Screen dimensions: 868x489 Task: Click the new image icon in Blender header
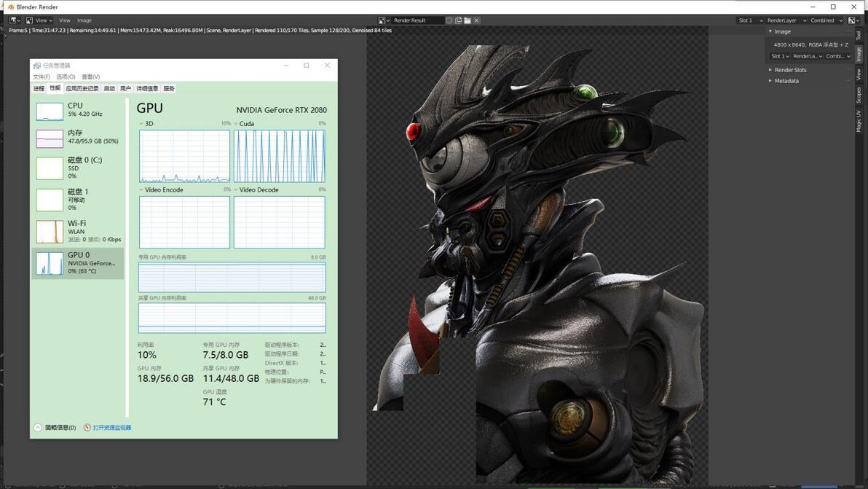458,20
